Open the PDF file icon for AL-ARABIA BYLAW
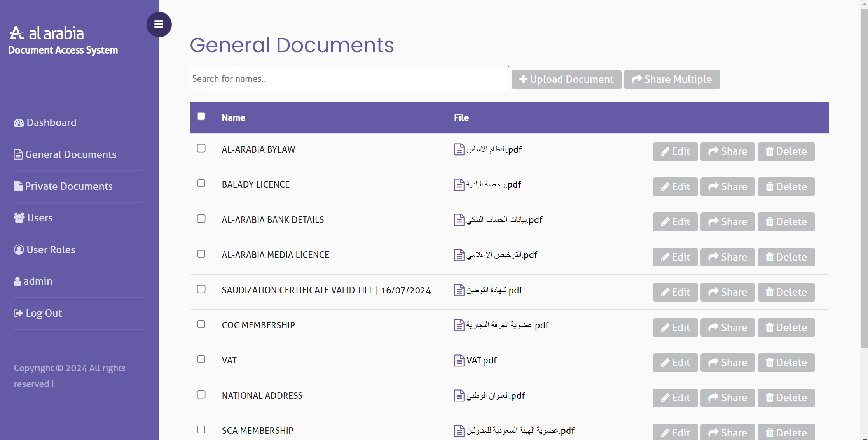 click(459, 149)
